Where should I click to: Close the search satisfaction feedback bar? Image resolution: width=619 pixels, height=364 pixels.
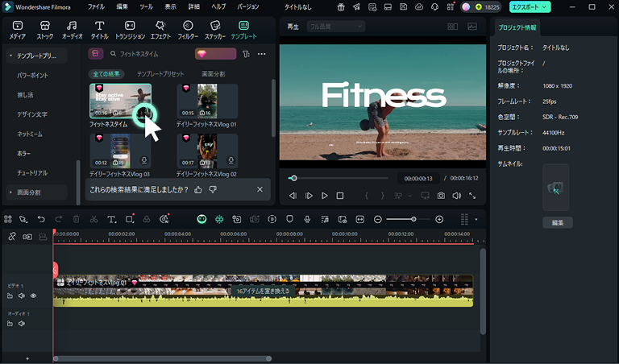[260, 190]
